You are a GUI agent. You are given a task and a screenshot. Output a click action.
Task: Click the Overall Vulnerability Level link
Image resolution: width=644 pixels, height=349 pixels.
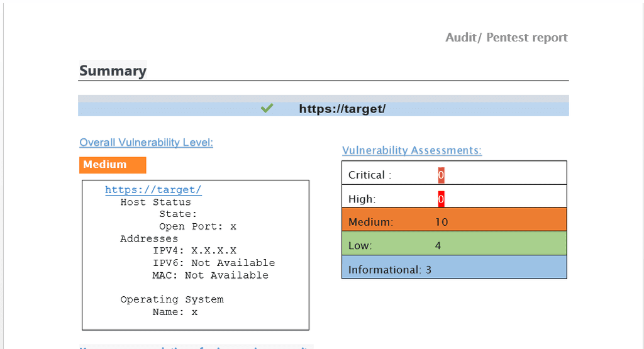point(146,143)
